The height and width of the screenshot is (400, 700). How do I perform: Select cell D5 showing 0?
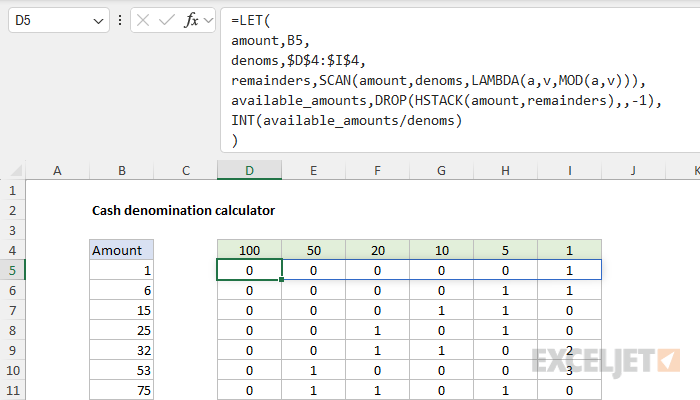point(250,270)
